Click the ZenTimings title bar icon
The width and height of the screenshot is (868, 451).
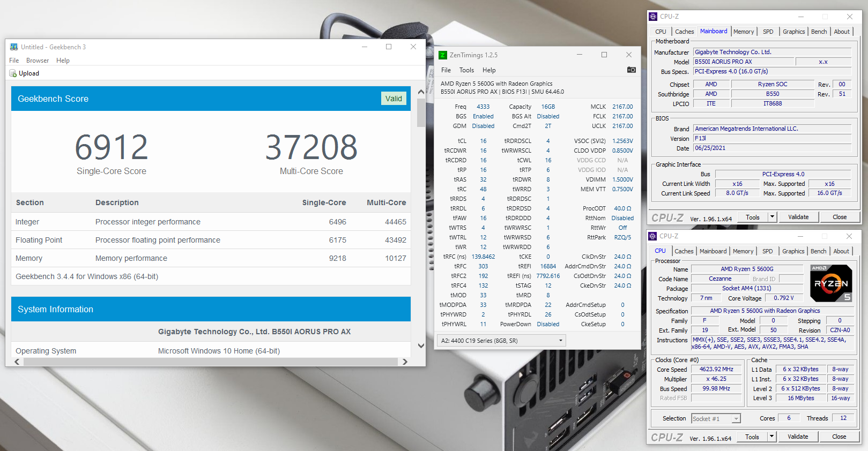tap(443, 55)
